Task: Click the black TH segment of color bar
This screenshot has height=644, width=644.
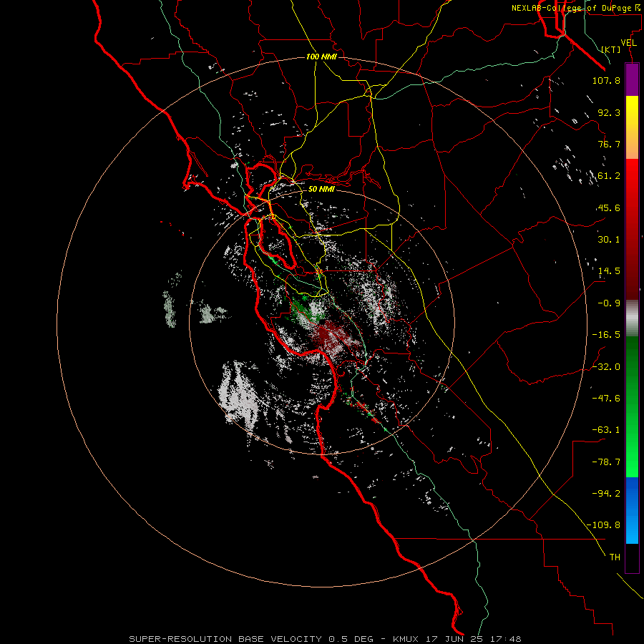Action: tap(632, 558)
